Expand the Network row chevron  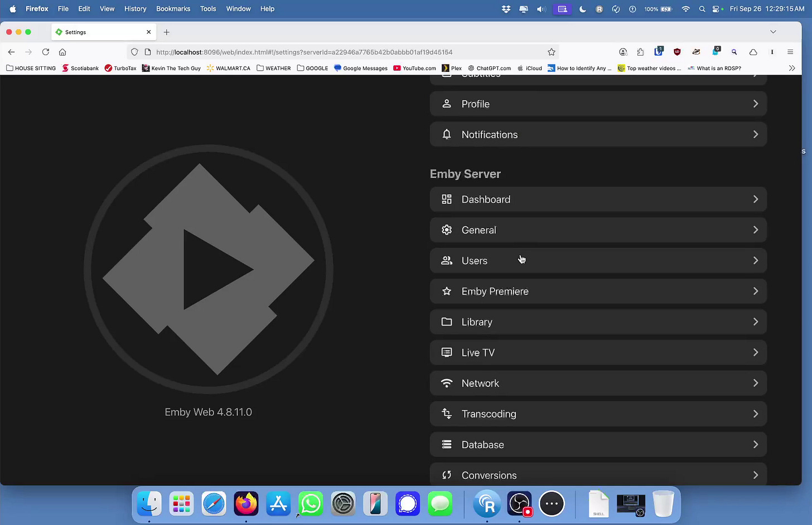coord(756,383)
